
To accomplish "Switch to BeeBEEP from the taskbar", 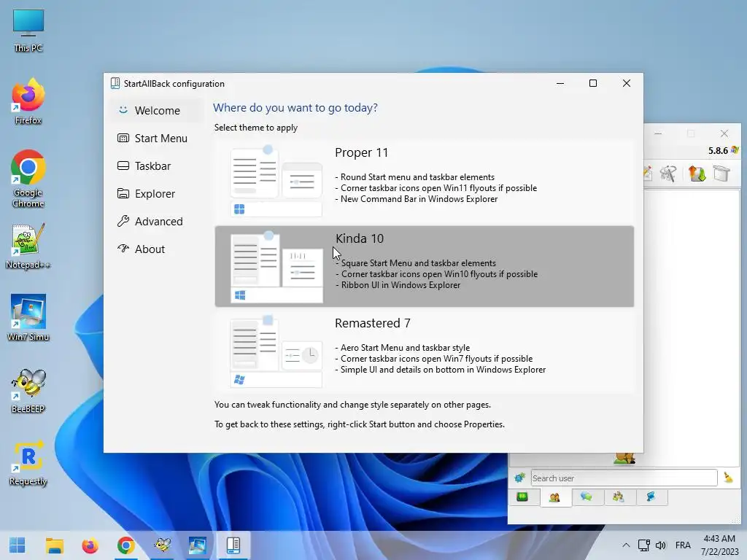I will click(162, 545).
